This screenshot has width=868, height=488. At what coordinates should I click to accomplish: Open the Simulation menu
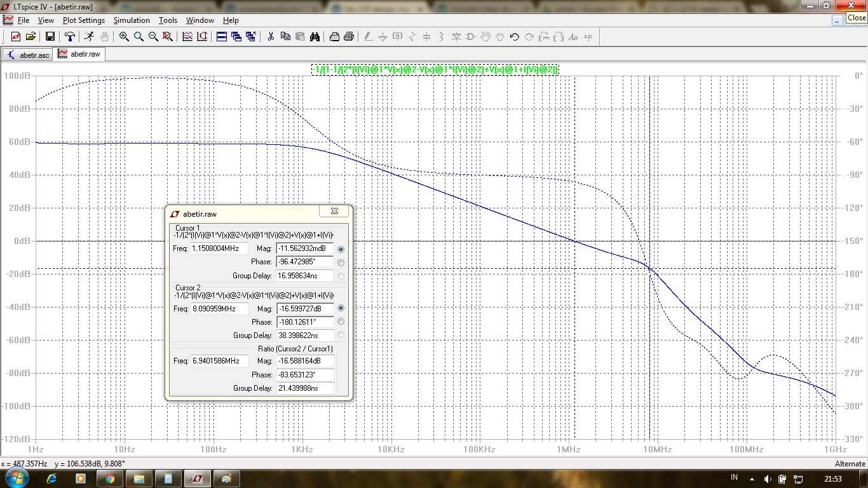coord(132,20)
